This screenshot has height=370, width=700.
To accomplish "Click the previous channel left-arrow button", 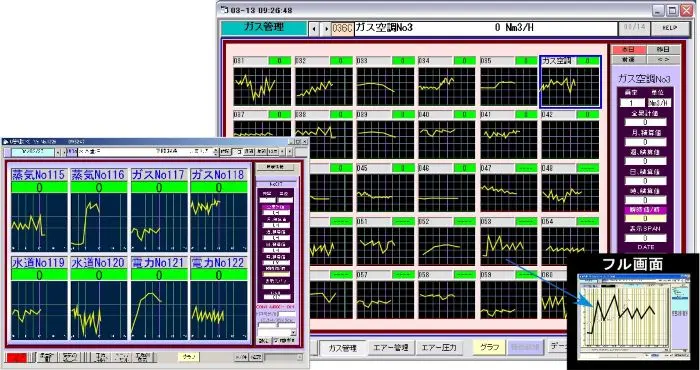I will (x=314, y=29).
